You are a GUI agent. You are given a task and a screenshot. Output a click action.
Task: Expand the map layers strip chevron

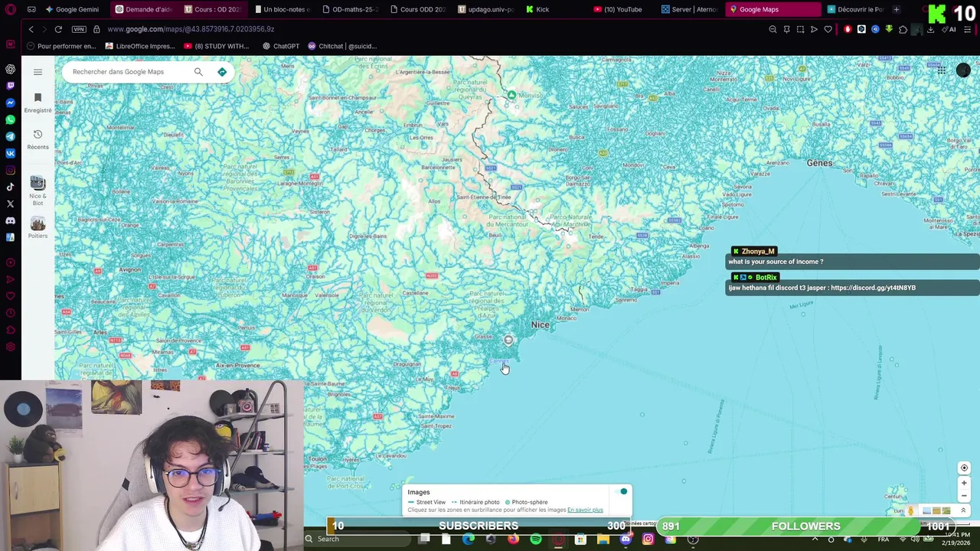coord(963,510)
